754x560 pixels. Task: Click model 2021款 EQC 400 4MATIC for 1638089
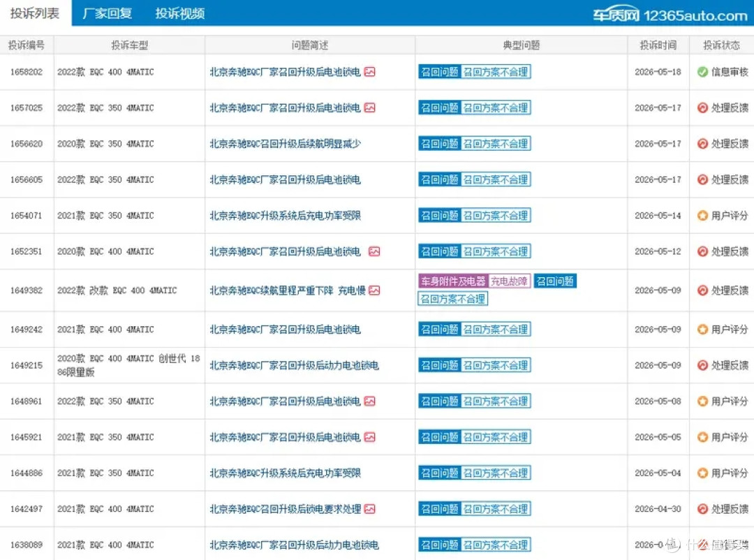point(105,545)
